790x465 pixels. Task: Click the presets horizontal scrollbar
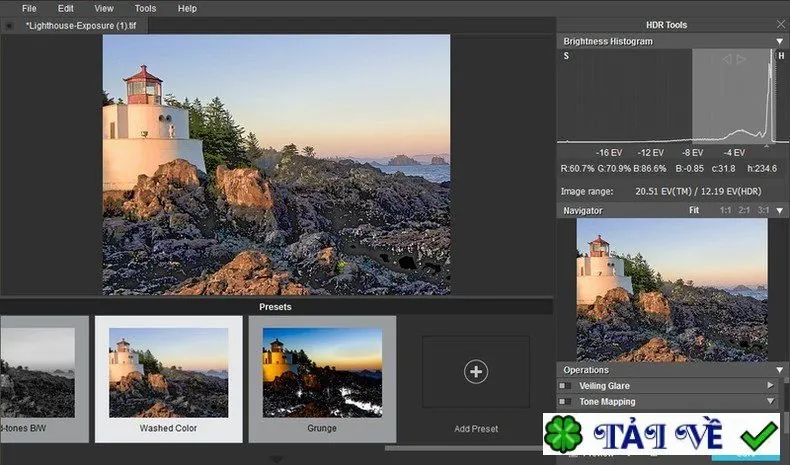(x=464, y=447)
